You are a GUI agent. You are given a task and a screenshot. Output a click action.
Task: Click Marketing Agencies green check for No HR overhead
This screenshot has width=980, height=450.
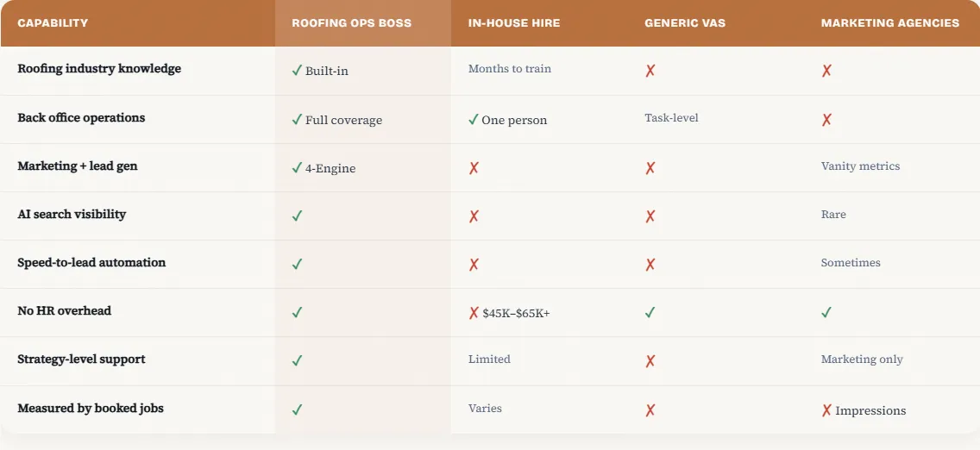pyautogui.click(x=826, y=313)
